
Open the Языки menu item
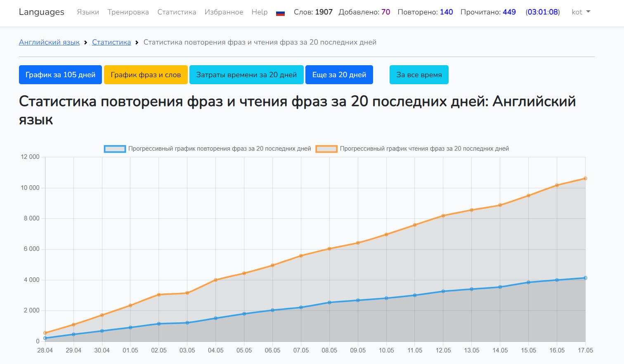(88, 12)
